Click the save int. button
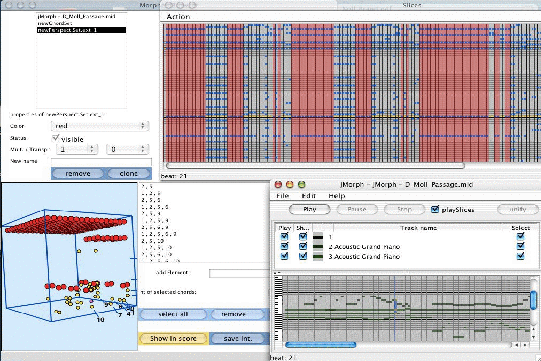This screenshot has width=541, height=361. pyautogui.click(x=238, y=339)
